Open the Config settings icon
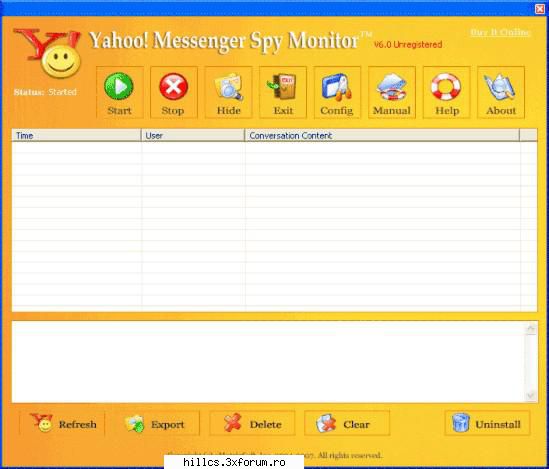Viewport: 549px width, 469px height. click(x=337, y=92)
